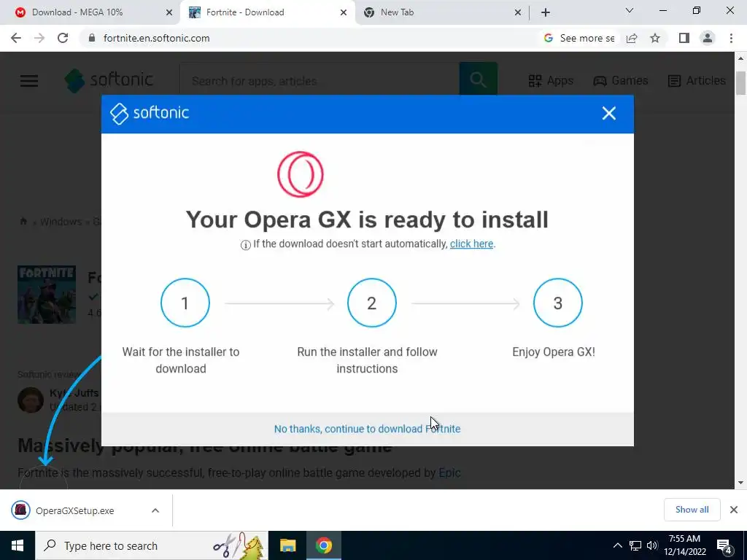
Task: Open the notification center icon
Action: [x=724, y=545]
